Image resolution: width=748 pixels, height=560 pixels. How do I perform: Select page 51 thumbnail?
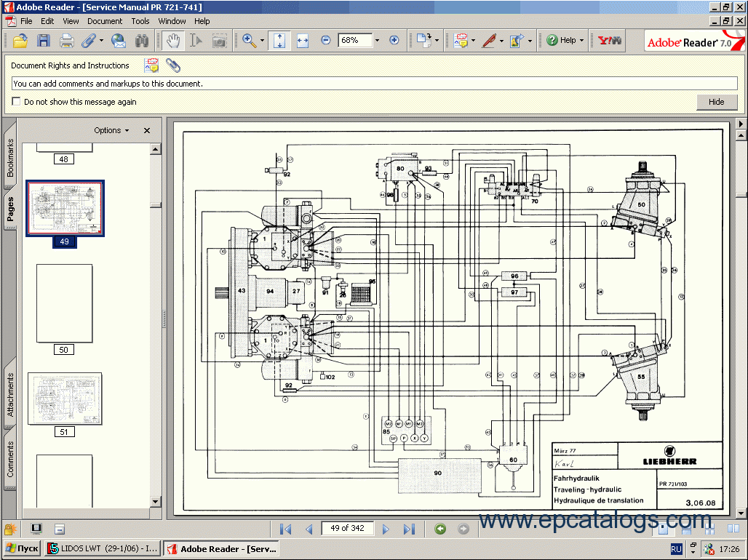tap(65, 399)
